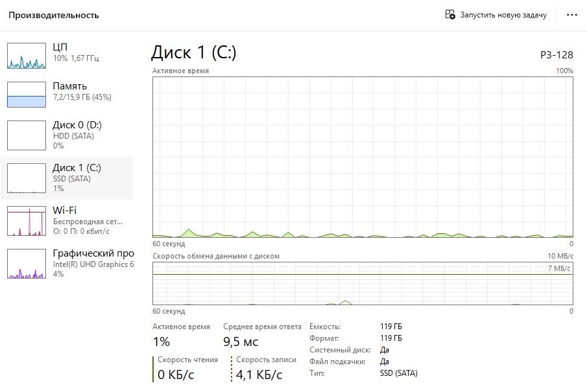The width and height of the screenshot is (587, 392).
Task: Open the Графический процессор entry
Action: click(67, 264)
